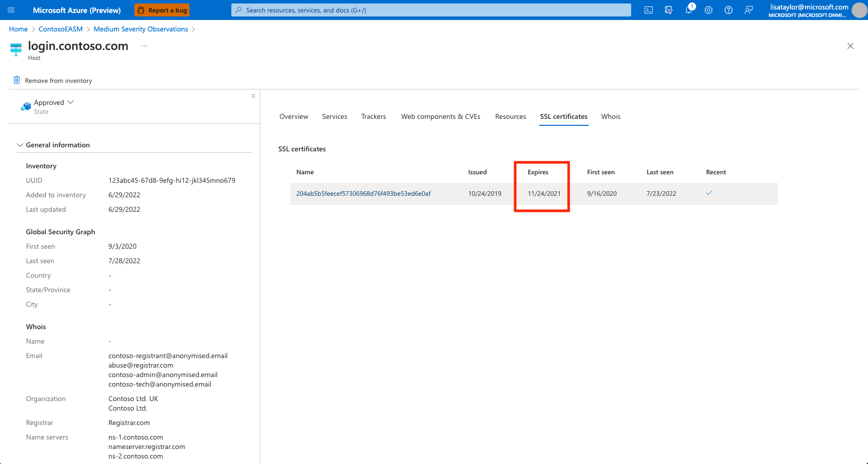
Task: Switch to the Whois tab
Action: pos(611,116)
